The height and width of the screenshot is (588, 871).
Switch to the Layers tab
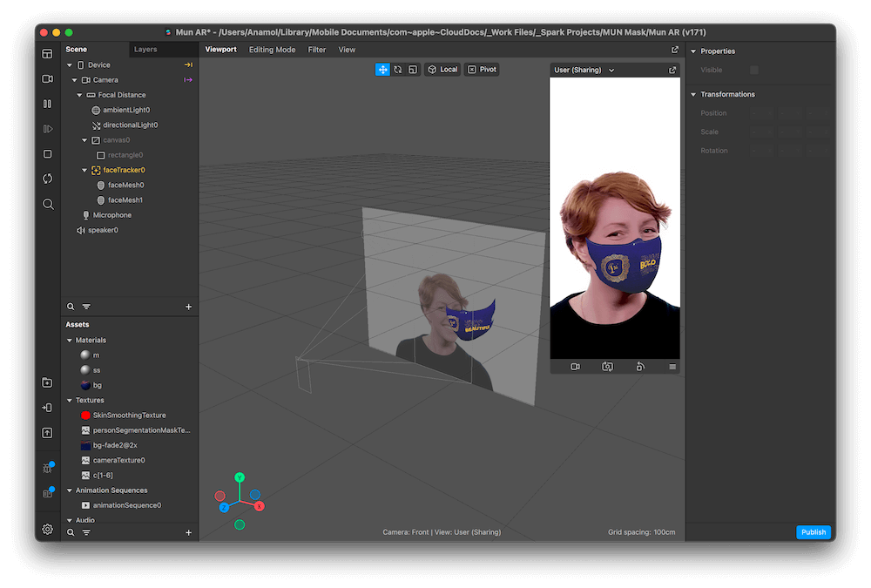point(145,50)
